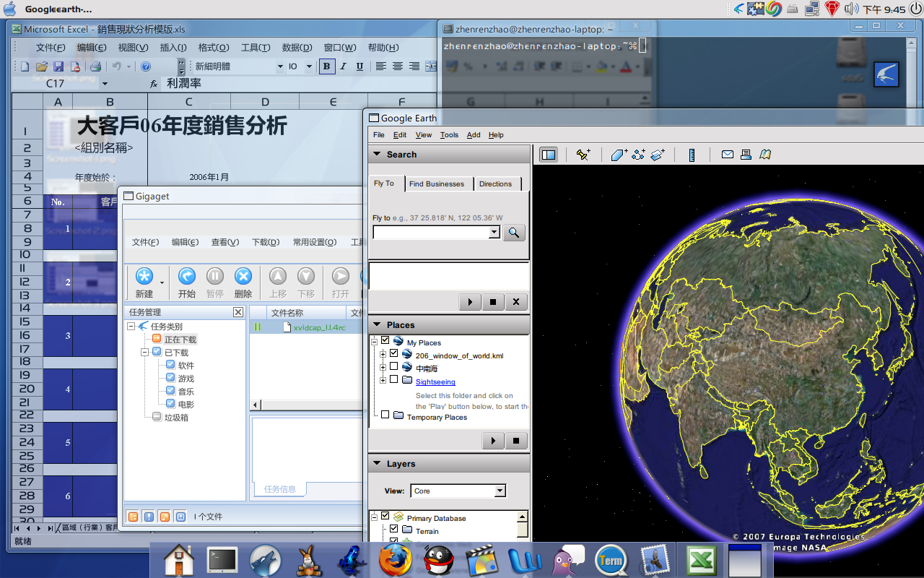Toggle Underline formatting in Excel
This screenshot has width=924, height=578.
[x=359, y=66]
